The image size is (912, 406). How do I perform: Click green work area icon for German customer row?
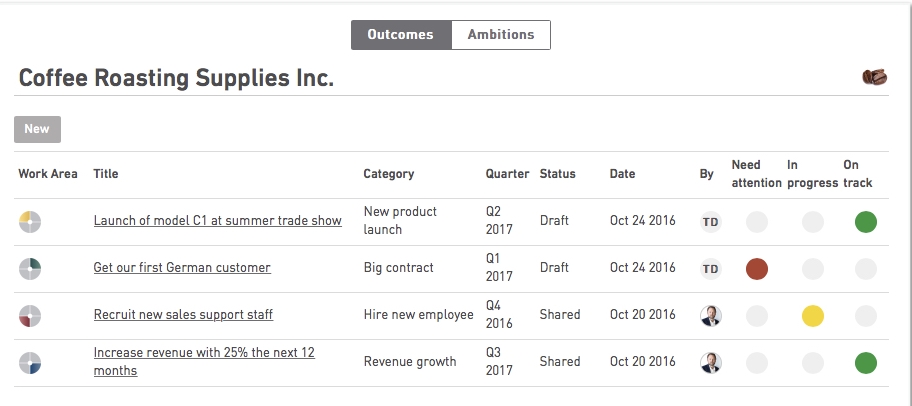[30, 269]
